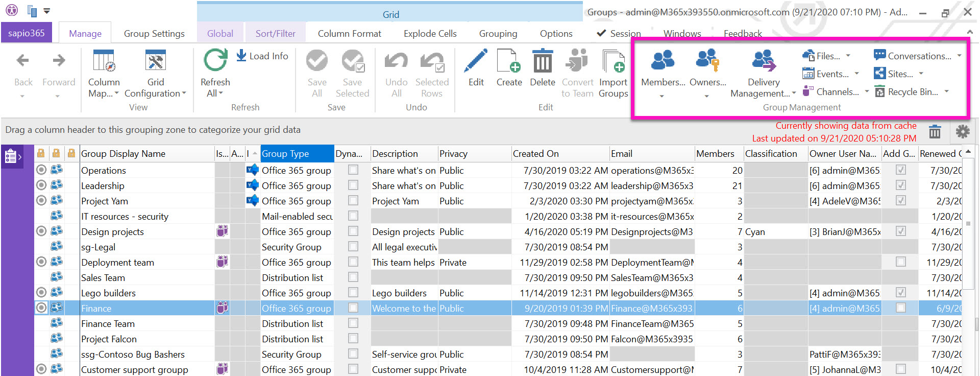The image size is (980, 376).
Task: Sort by Created On column header
Action: coord(560,153)
